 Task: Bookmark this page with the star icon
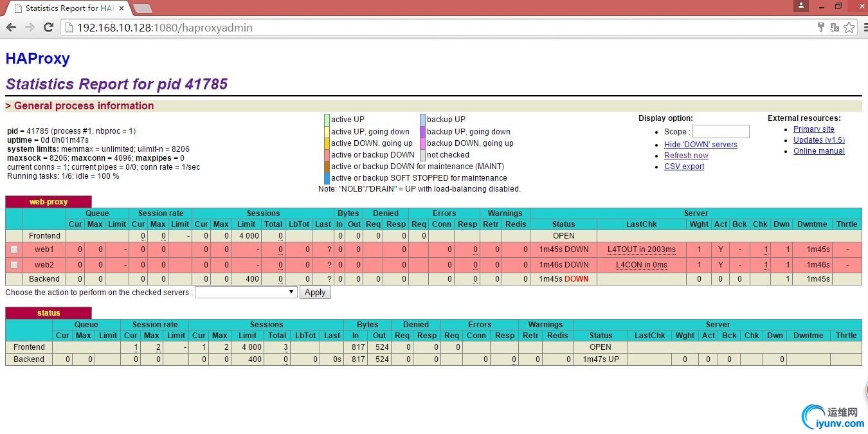click(849, 28)
